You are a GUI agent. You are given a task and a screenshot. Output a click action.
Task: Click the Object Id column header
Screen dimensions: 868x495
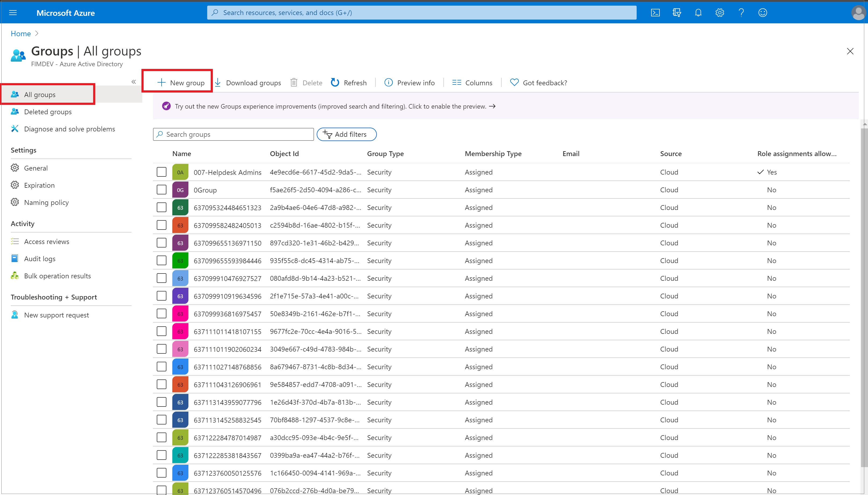284,154
